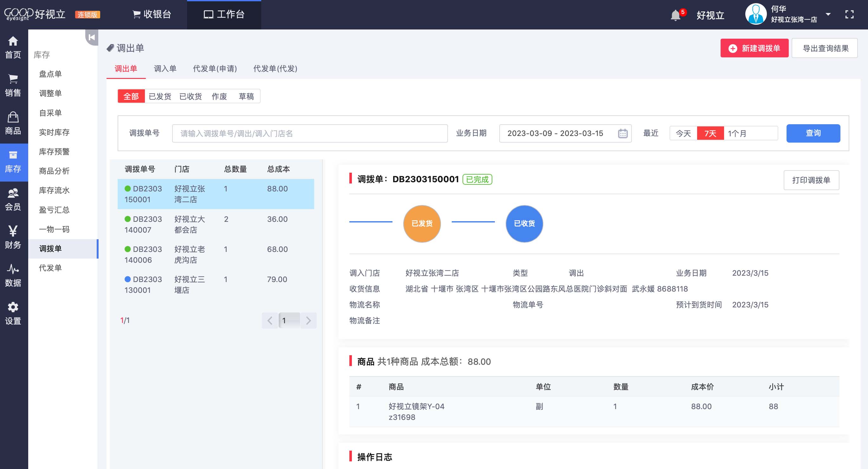Switch to the 代发单(代发) tab
The height and width of the screenshot is (469, 868).
tap(275, 69)
